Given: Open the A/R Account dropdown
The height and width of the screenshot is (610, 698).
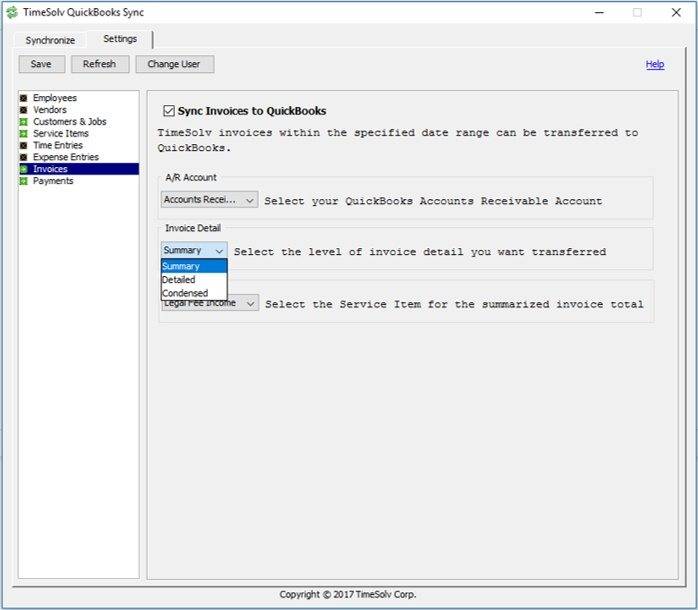Looking at the screenshot, I should click(x=209, y=199).
